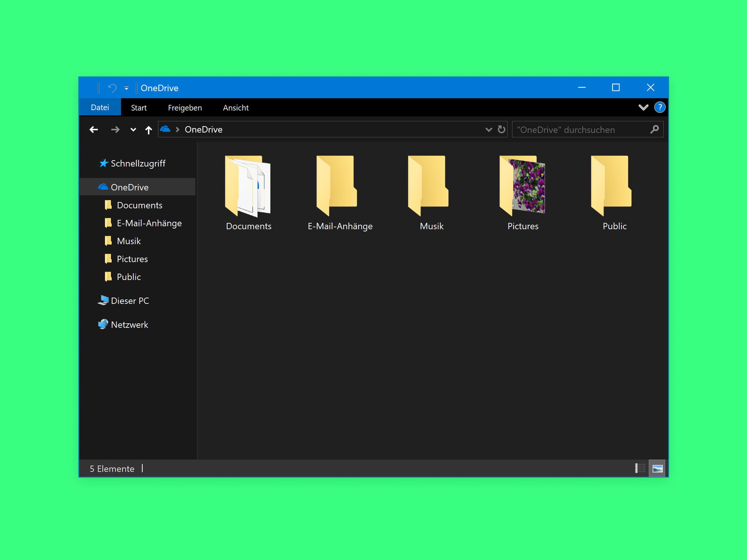
Task: Click the undo icon in title bar
Action: pyautogui.click(x=112, y=88)
